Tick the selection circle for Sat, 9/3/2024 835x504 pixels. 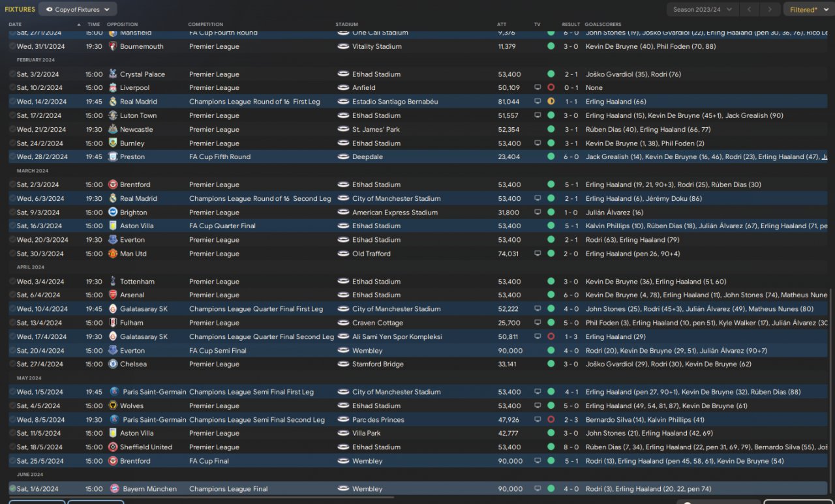tap(12, 213)
